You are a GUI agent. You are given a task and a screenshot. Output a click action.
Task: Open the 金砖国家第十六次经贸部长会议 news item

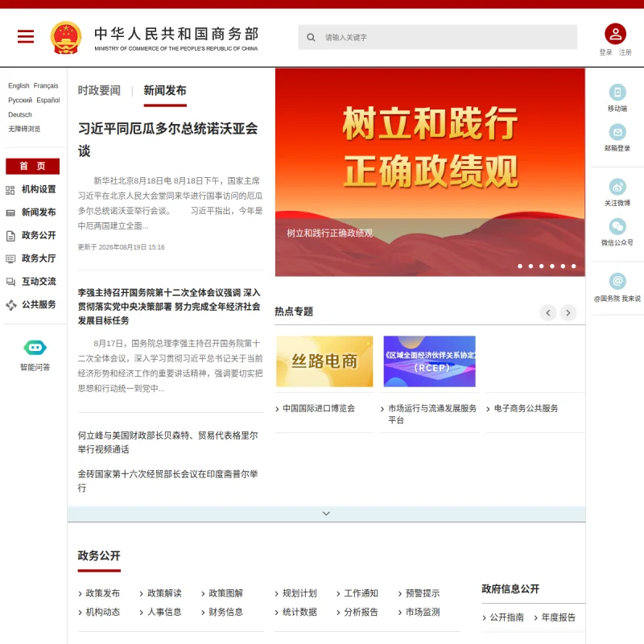167,481
